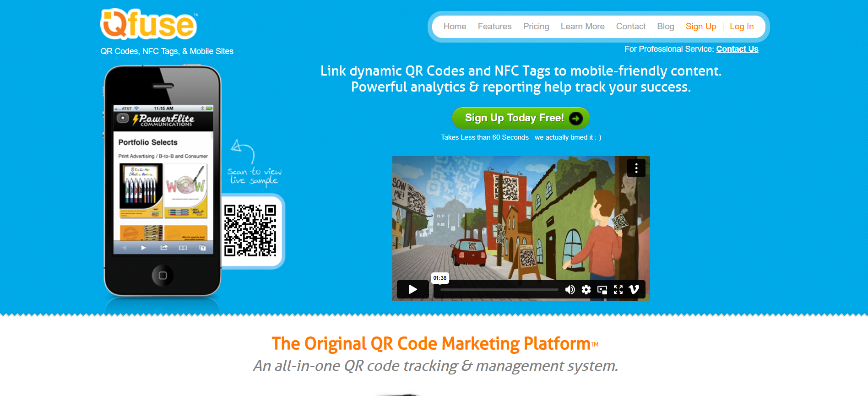
Task: Mute the video volume icon
Action: (x=570, y=289)
